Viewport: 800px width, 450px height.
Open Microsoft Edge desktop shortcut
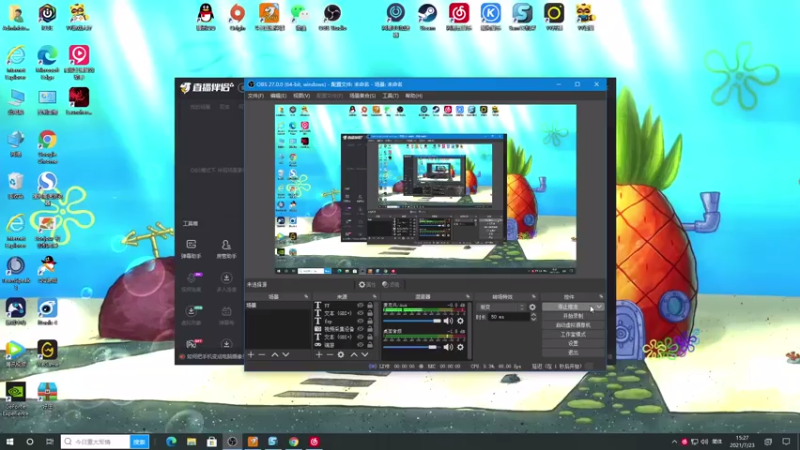point(47,63)
